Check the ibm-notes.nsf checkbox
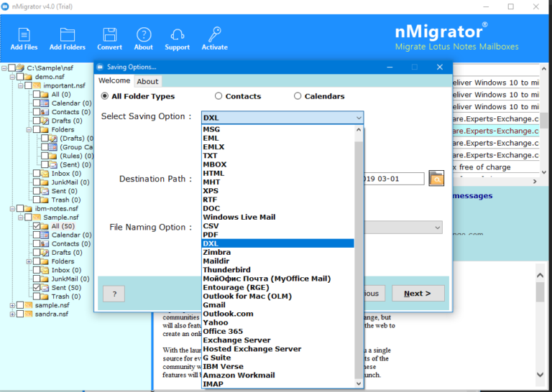Image resolution: width=552 pixels, height=392 pixels. click(x=20, y=208)
